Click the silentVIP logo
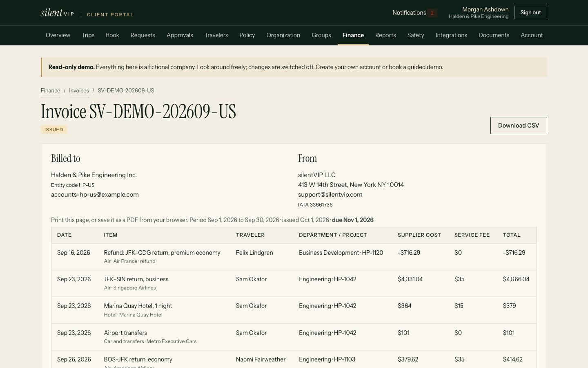The height and width of the screenshot is (368, 588). point(57,13)
